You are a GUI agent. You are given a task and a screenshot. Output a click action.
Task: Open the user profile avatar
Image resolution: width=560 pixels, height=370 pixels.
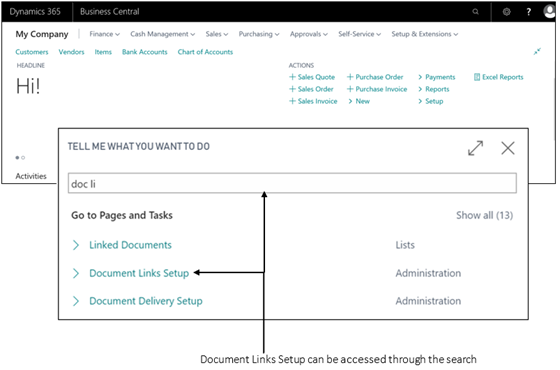click(x=549, y=11)
